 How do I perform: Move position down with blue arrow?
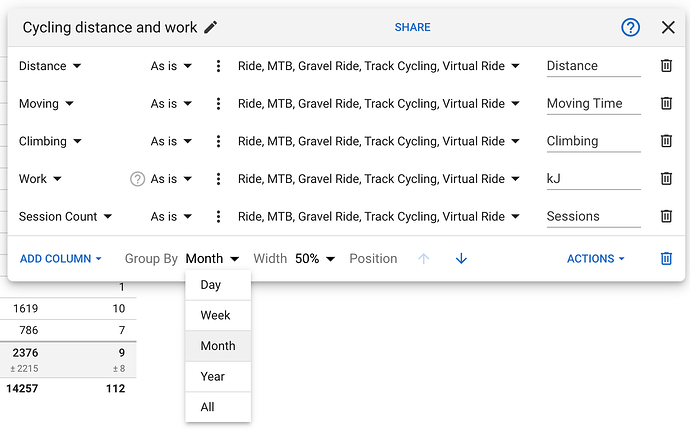[x=461, y=258]
